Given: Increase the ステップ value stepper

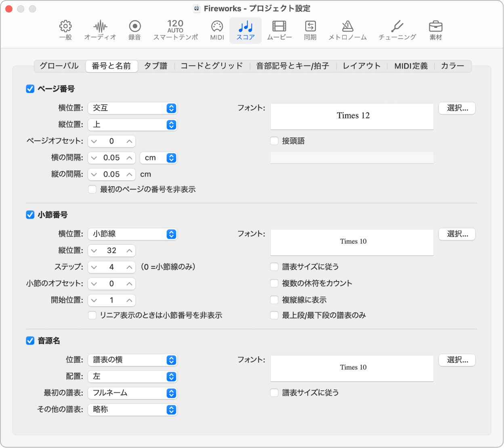Looking at the screenshot, I should 128,267.
